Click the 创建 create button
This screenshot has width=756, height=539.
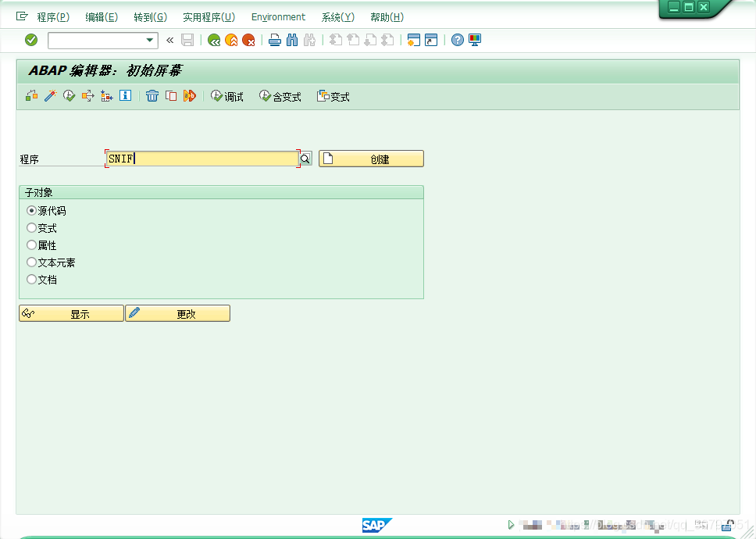pyautogui.click(x=371, y=159)
